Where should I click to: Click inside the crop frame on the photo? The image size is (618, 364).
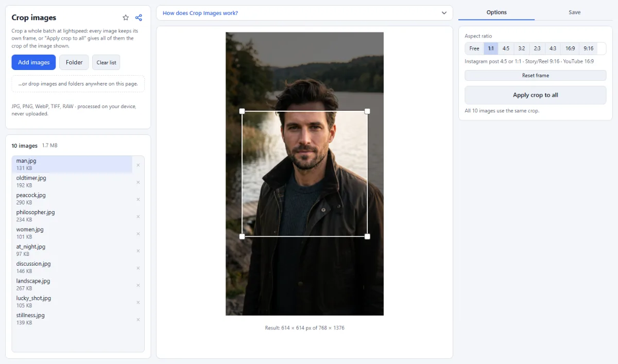[x=305, y=174]
